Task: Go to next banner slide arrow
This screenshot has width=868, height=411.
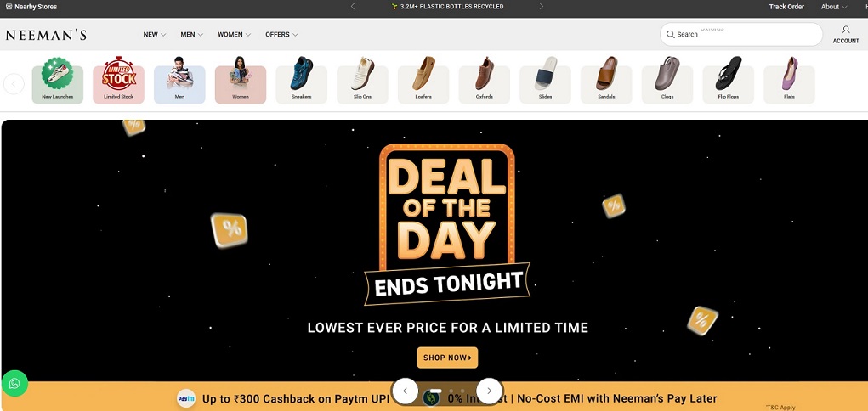Action: [490, 391]
